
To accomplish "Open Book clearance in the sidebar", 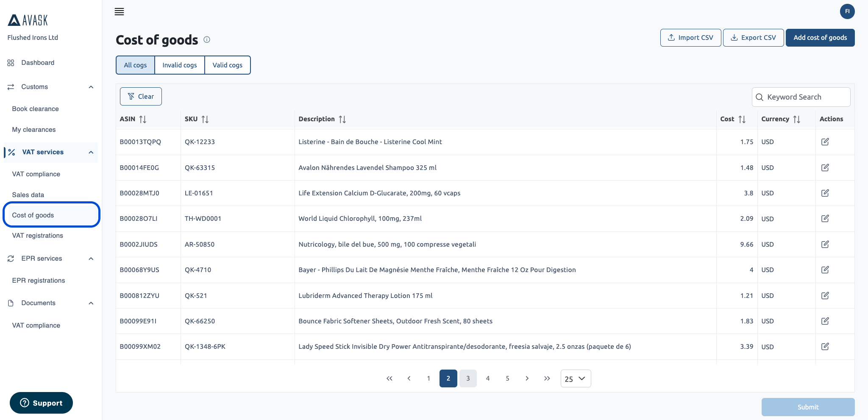I will click(x=36, y=109).
